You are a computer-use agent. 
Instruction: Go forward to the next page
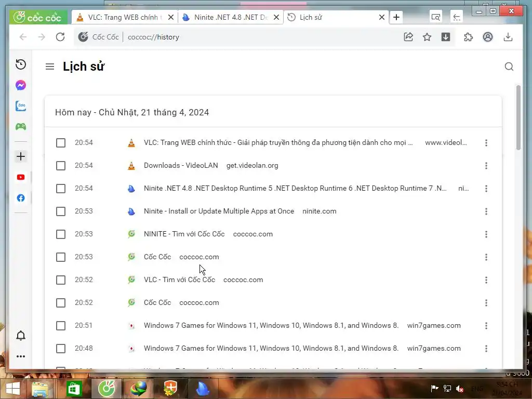click(x=42, y=37)
